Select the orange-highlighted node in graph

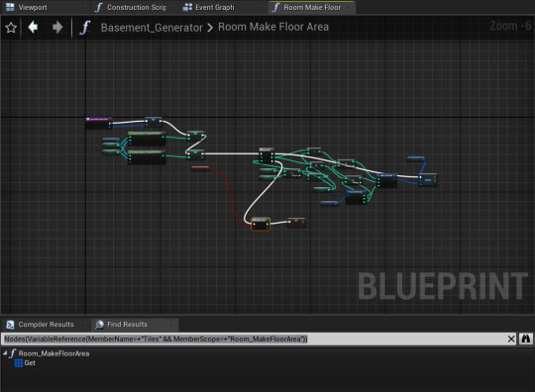261,224
